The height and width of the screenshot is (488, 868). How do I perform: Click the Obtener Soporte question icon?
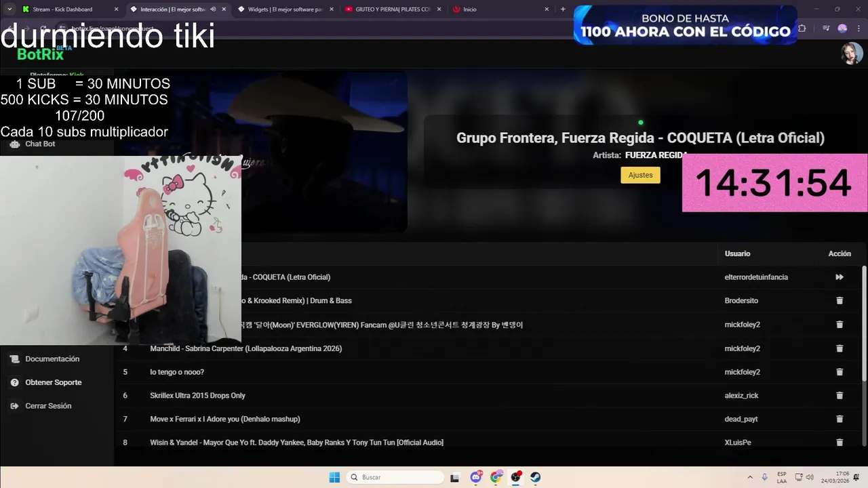click(15, 382)
